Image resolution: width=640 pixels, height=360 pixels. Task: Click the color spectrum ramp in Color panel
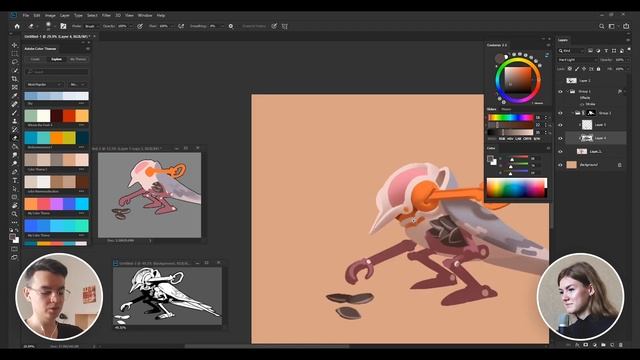point(516,188)
